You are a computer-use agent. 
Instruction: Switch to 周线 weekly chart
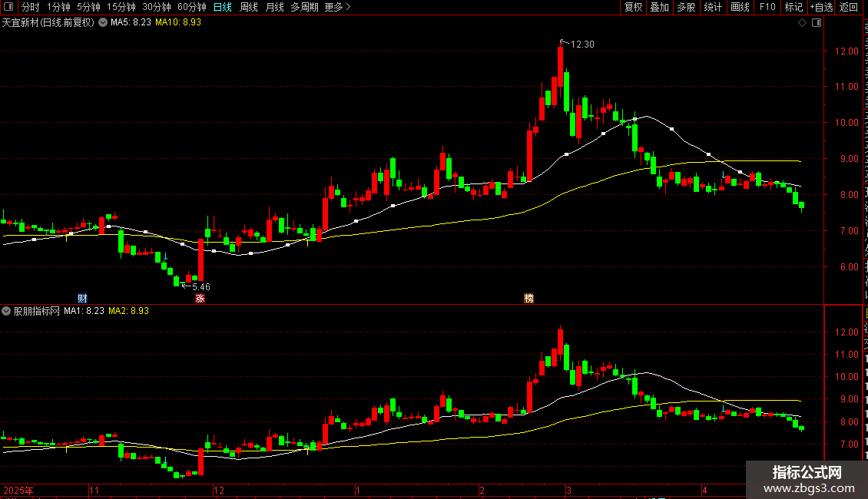point(249,7)
